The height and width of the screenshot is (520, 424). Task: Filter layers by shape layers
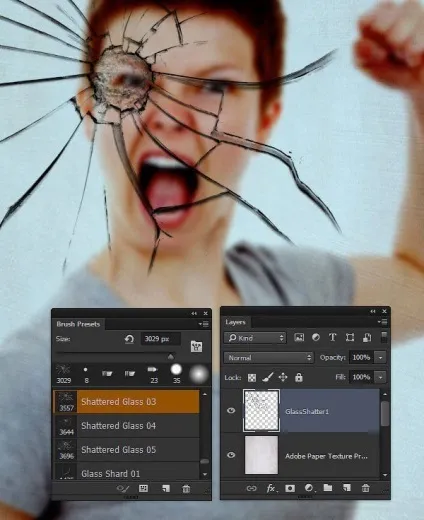pyautogui.click(x=350, y=337)
